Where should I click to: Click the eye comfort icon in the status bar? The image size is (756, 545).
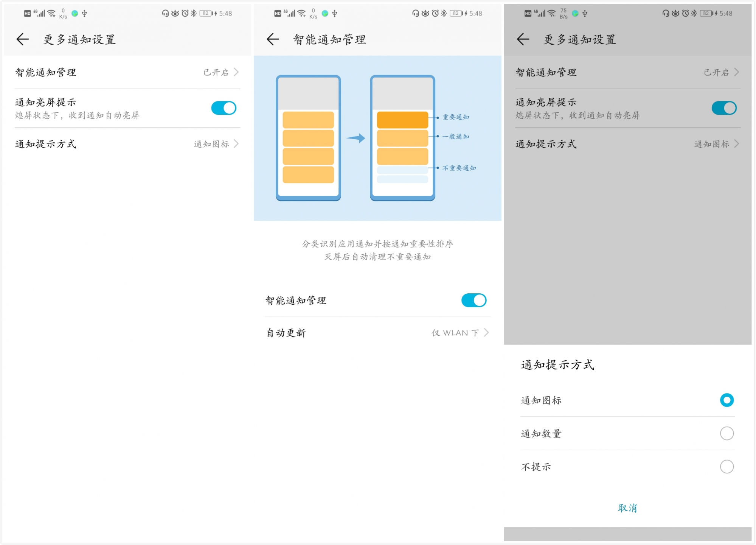[176, 14]
